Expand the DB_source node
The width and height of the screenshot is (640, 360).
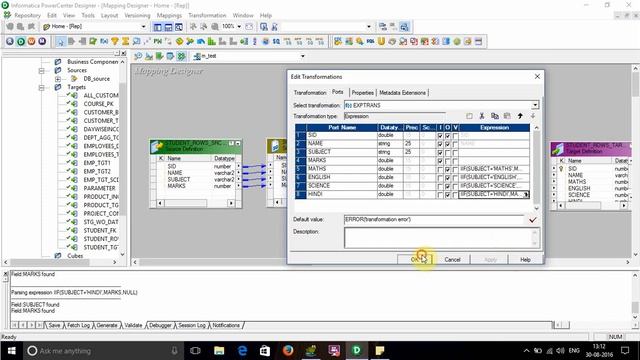click(x=58, y=79)
